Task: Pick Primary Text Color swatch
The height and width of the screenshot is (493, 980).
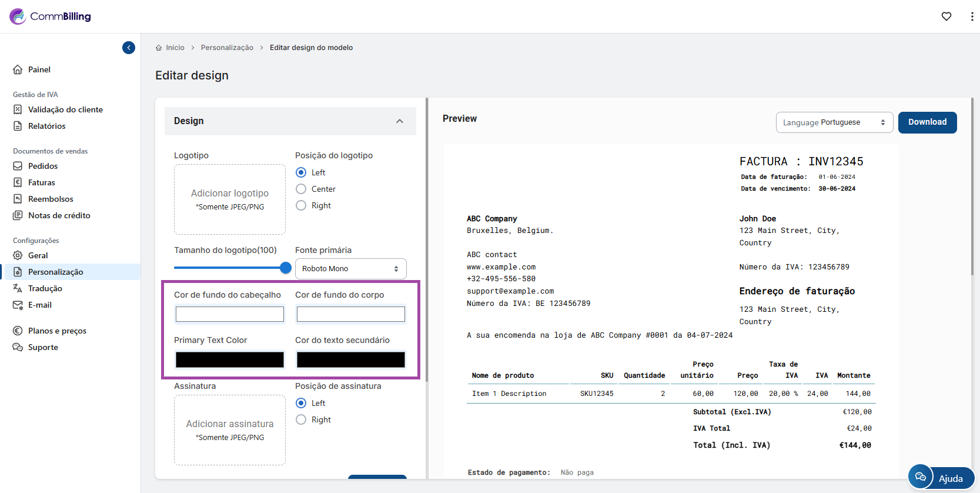Action: (x=230, y=359)
